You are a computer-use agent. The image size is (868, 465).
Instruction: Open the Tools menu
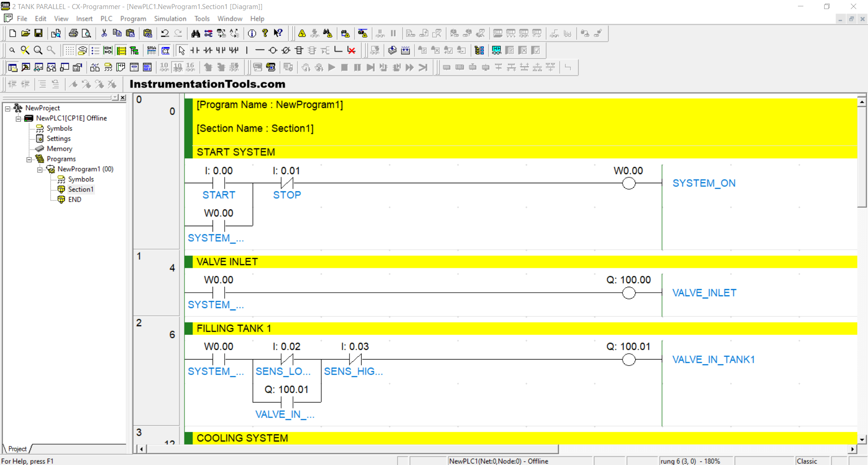click(x=202, y=19)
